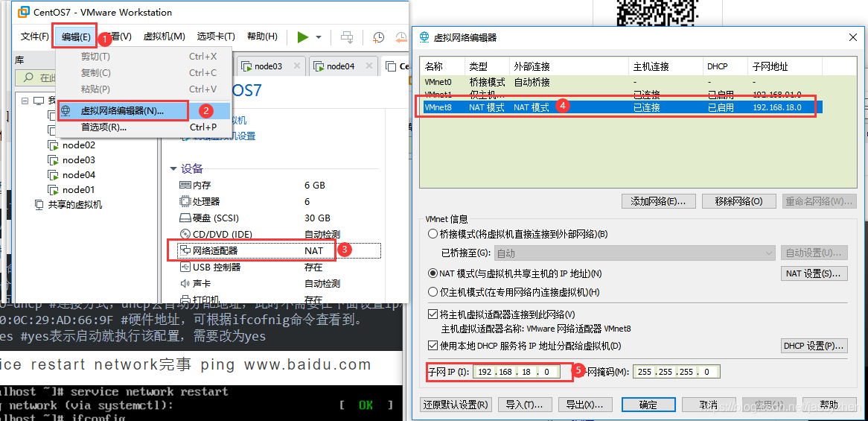868x421 pixels.
Task: Collapse the 设备 devices section triangle
Action: pyautogui.click(x=173, y=168)
